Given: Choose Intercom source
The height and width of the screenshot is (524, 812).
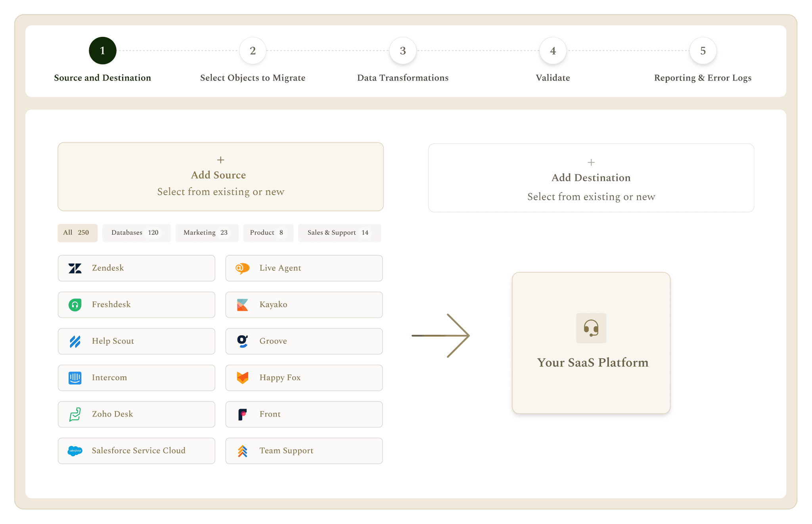Looking at the screenshot, I should click(136, 378).
